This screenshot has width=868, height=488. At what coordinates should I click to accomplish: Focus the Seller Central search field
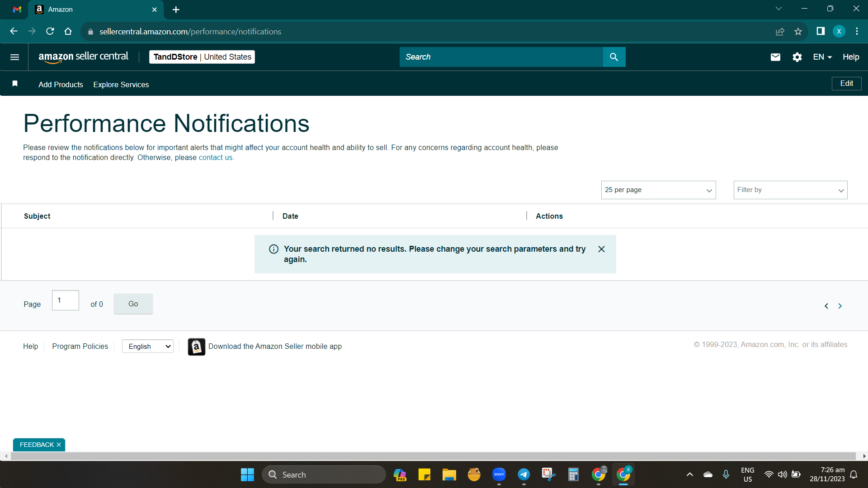point(501,57)
